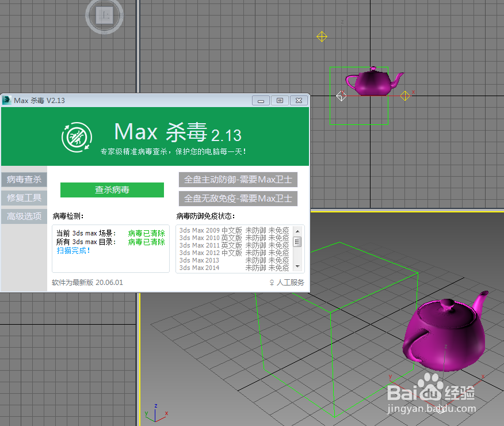Open the 病毒查杀 sidebar tab

[x=24, y=180]
